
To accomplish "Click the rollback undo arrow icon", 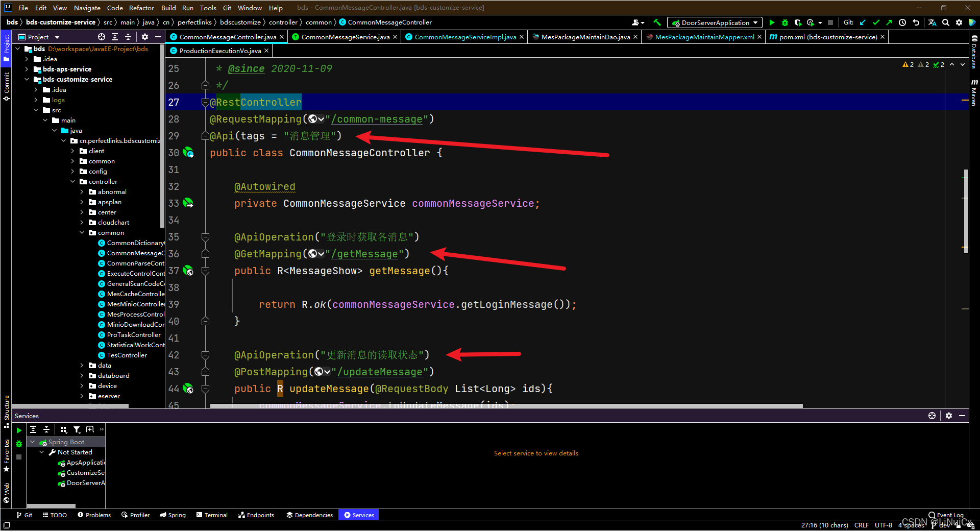I will click(916, 22).
